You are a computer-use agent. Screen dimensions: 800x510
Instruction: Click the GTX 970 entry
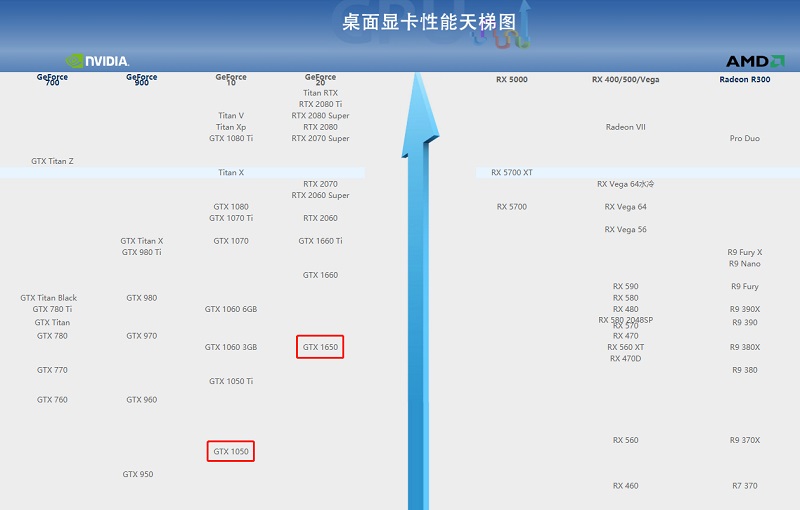[142, 336]
